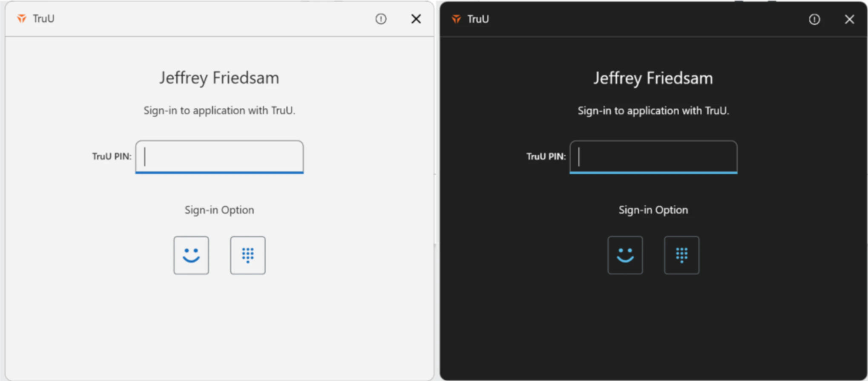Click 'TruU PIN:' label in light window

tap(112, 156)
